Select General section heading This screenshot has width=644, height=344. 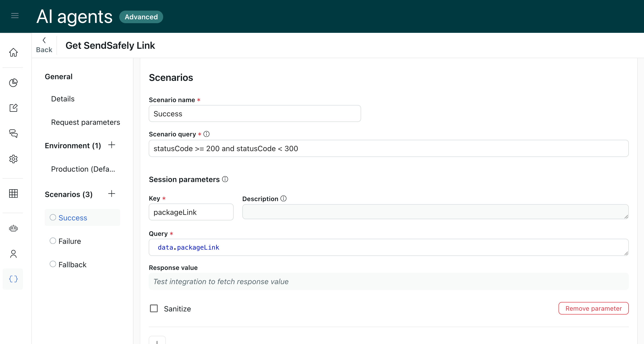58,77
